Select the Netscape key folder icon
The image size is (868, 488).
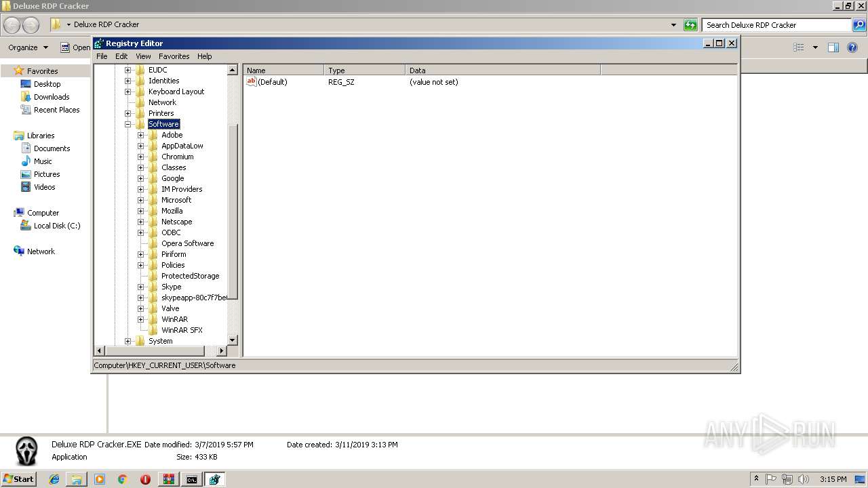click(153, 222)
